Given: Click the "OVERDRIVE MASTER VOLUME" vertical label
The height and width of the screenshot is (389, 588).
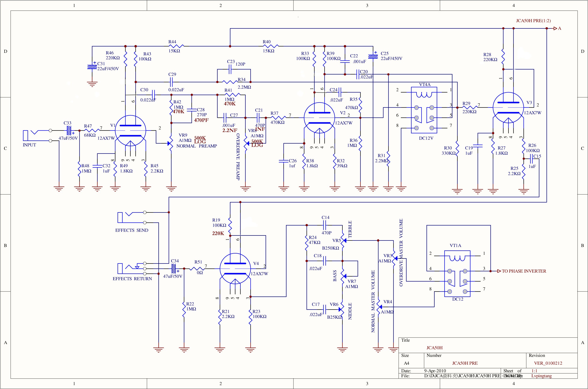Looking at the screenshot, I should pos(401,253).
